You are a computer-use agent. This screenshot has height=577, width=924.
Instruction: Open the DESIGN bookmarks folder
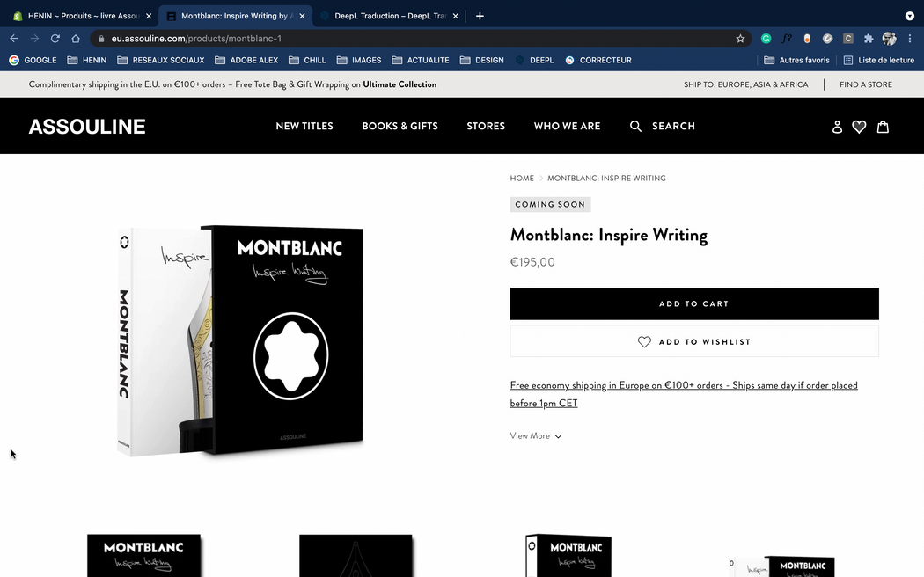pyautogui.click(x=481, y=60)
